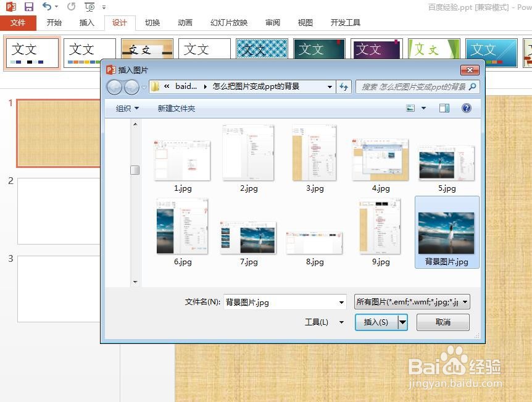Click the navigation pane scroll-down arrow
The width and height of the screenshot is (532, 402).
(135, 282)
